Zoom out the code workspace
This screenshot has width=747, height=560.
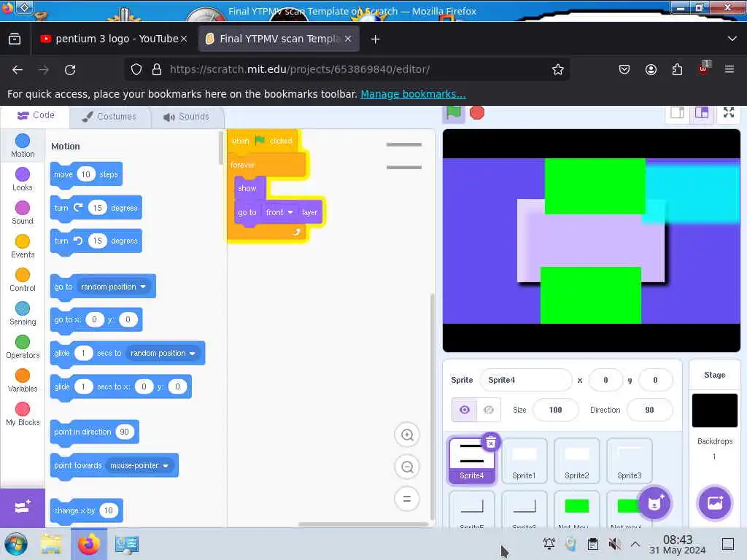pos(407,467)
